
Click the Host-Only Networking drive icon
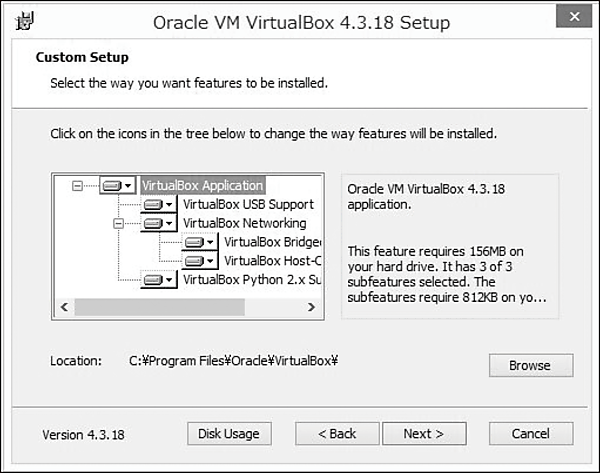click(199, 261)
